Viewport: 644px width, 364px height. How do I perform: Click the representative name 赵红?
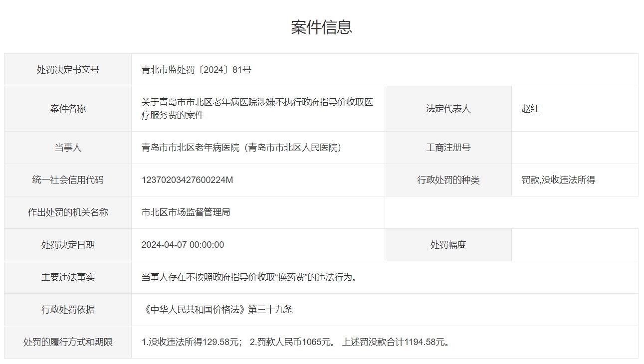530,109
